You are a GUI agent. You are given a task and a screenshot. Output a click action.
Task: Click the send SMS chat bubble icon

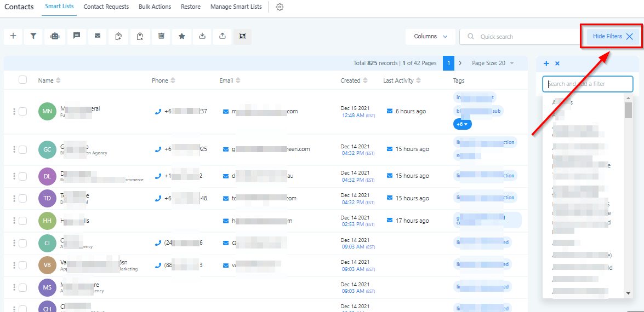(x=77, y=36)
